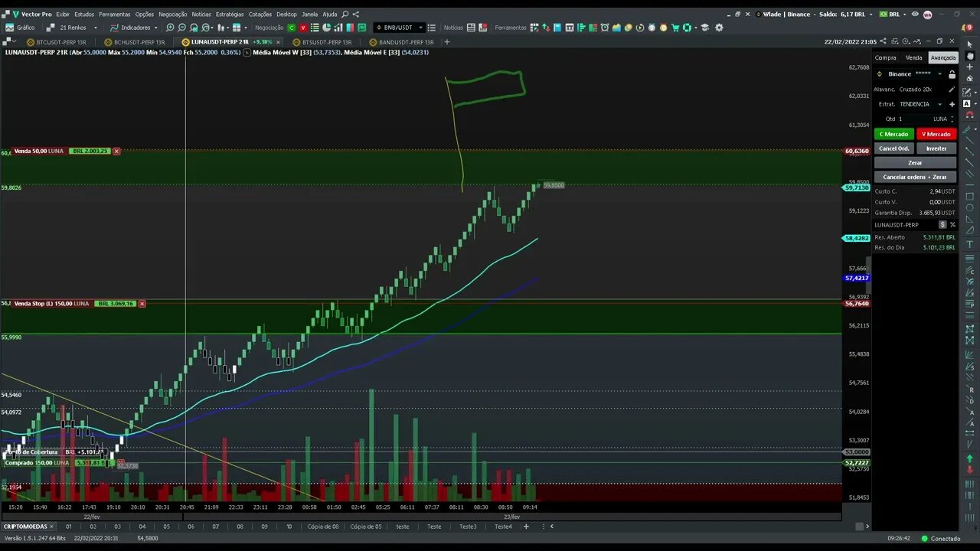Screen dimensions: 980x551
Task: Open the pie chart position icon
Action: pos(326,28)
